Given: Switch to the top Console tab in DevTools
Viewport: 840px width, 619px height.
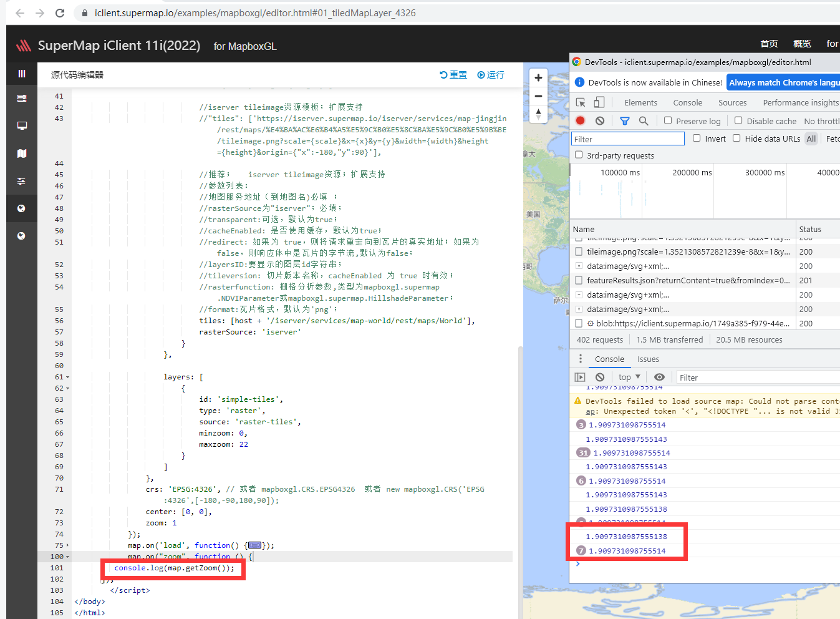Looking at the screenshot, I should (687, 102).
